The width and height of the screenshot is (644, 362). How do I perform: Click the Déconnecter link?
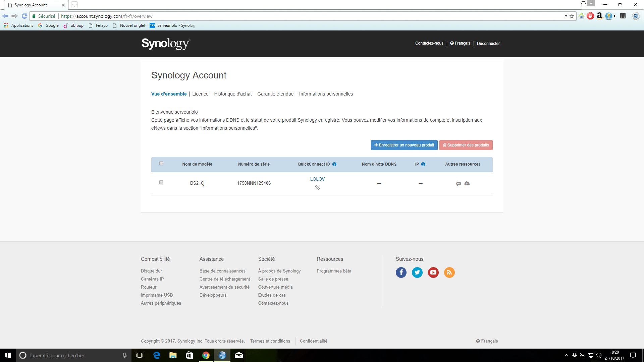coord(488,44)
